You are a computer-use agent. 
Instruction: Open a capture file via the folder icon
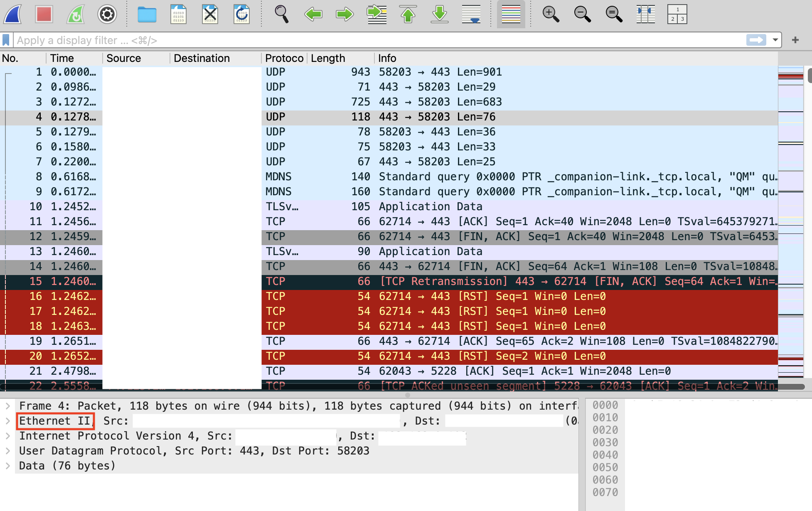pos(147,14)
